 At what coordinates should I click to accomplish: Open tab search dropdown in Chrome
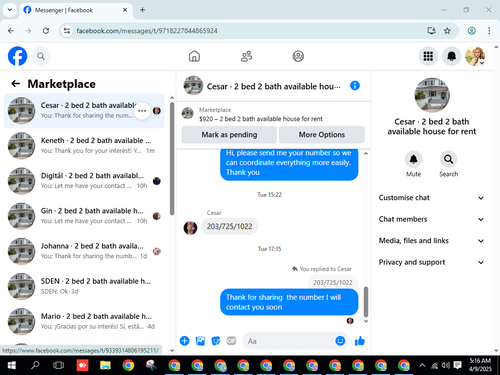(x=10, y=10)
